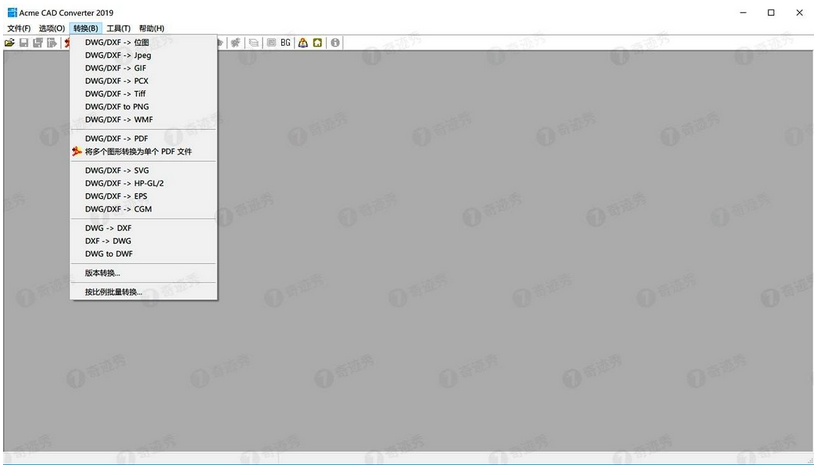Click the green home page icon
The height and width of the screenshot is (465, 814).
tap(317, 43)
